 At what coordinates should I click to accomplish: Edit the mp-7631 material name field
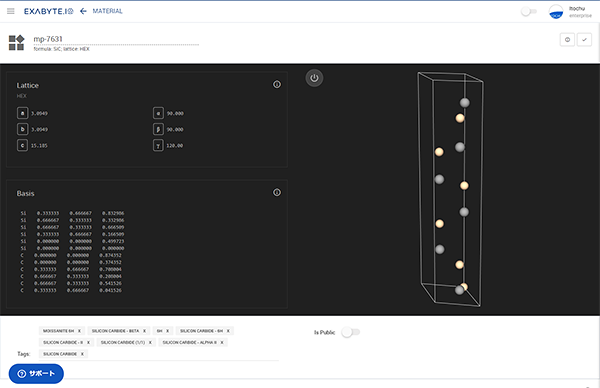click(116, 39)
